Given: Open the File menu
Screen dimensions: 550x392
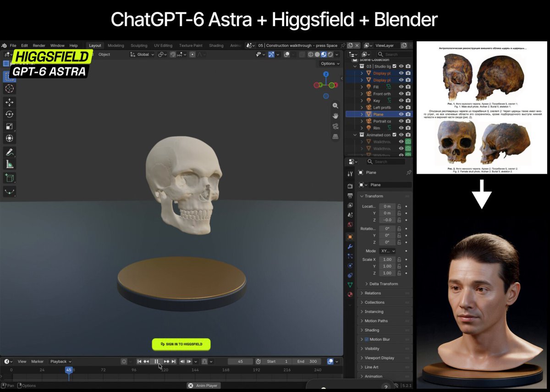Looking at the screenshot, I should pyautogui.click(x=13, y=45).
